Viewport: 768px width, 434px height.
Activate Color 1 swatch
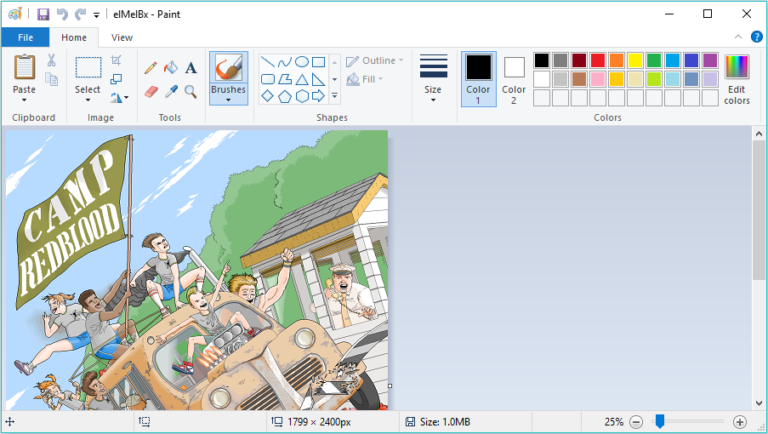[478, 79]
